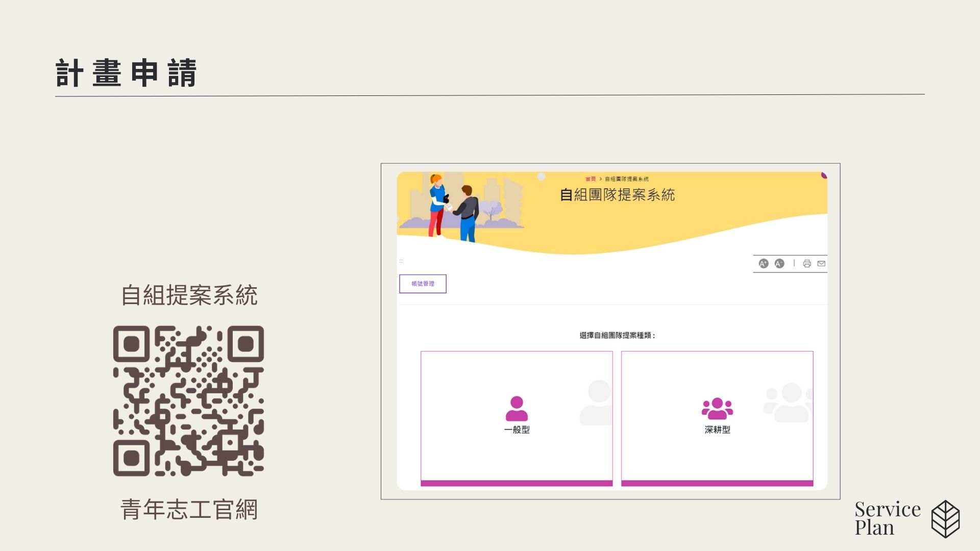
Task: Decrease font size with A- icon
Action: pyautogui.click(x=779, y=264)
